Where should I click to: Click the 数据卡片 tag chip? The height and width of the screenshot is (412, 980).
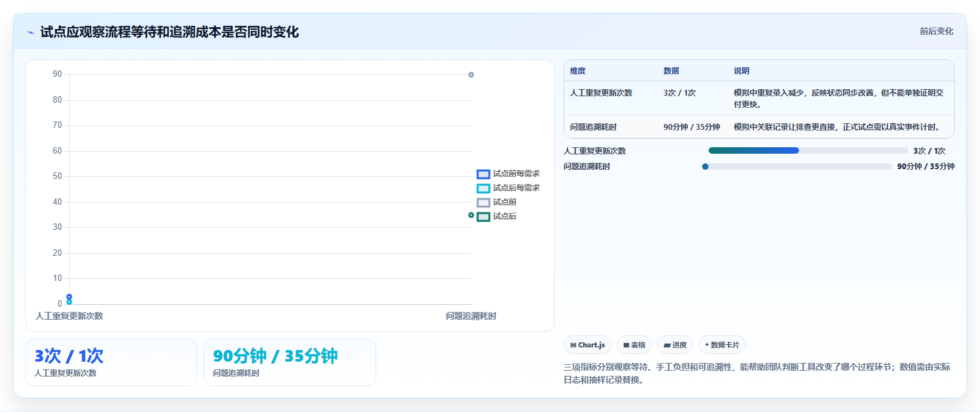(722, 345)
